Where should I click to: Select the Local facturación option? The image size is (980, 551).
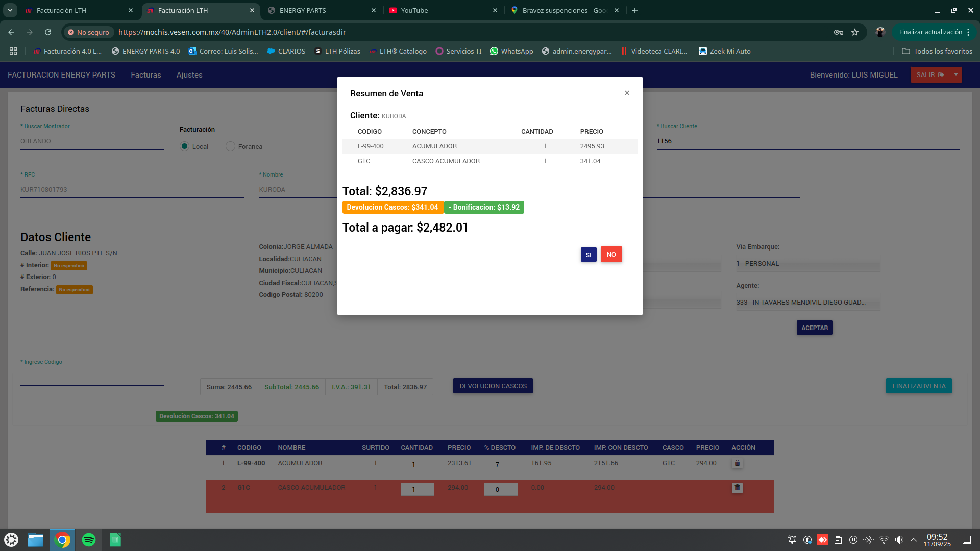[x=185, y=146]
